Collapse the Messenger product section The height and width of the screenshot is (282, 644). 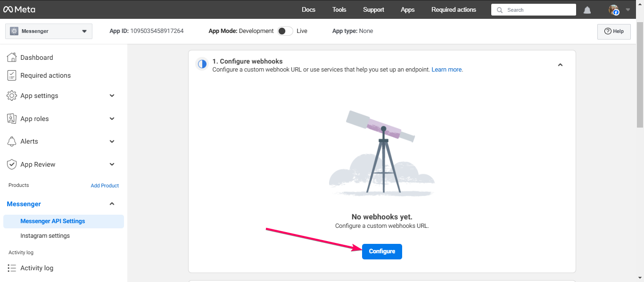point(112,204)
